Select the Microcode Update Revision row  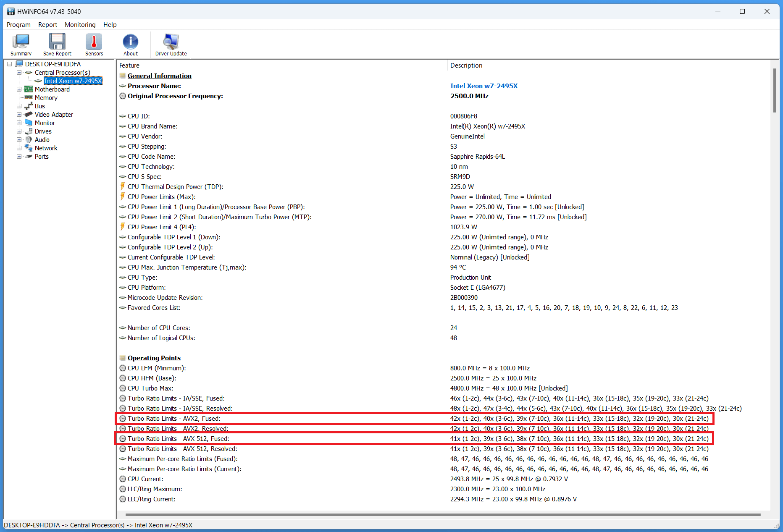click(x=444, y=297)
